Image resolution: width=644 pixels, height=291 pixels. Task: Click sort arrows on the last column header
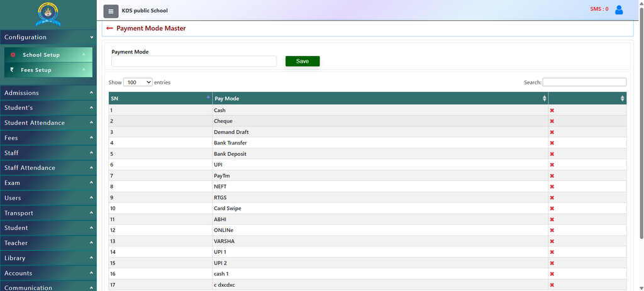click(x=622, y=99)
